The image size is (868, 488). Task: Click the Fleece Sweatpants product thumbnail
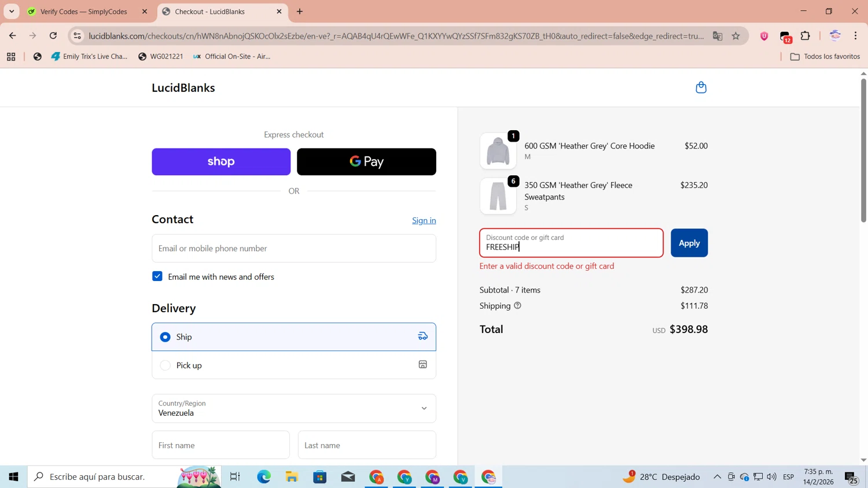point(498,196)
